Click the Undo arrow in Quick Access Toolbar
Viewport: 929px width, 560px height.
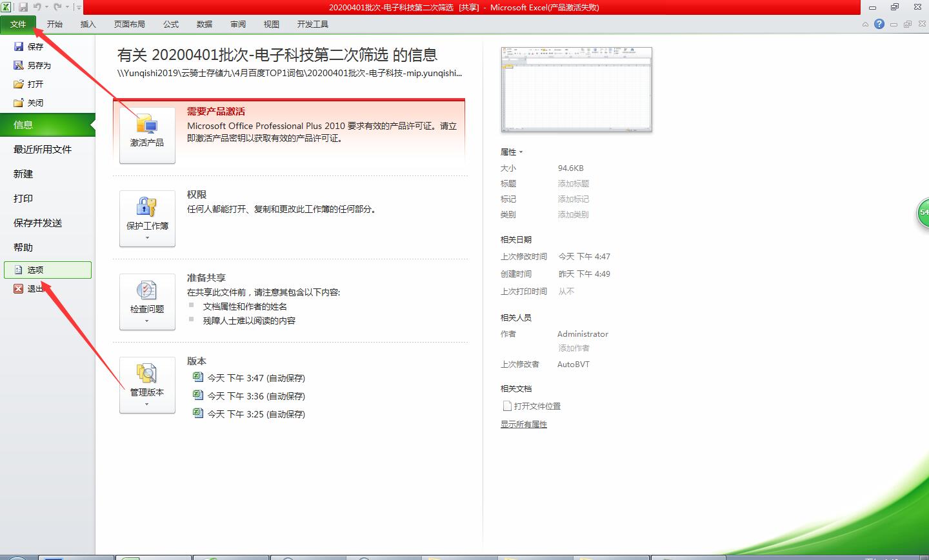tap(37, 7)
